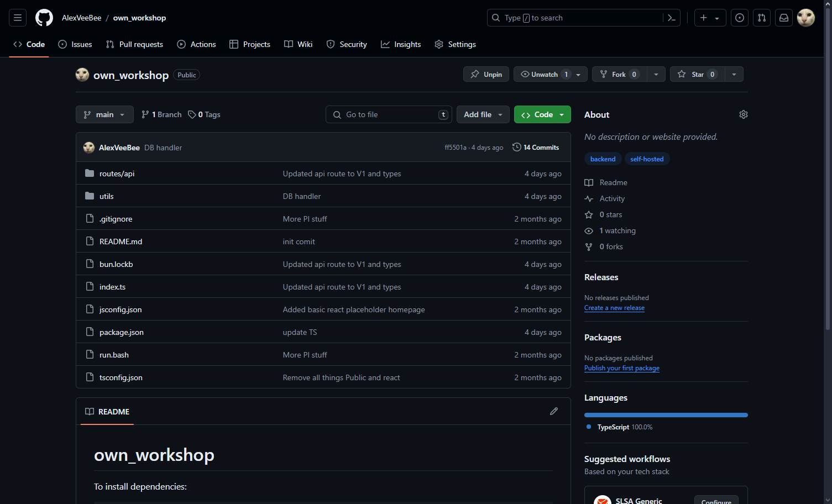The image size is (832, 504).
Task: Switch to the Security tab
Action: click(347, 44)
